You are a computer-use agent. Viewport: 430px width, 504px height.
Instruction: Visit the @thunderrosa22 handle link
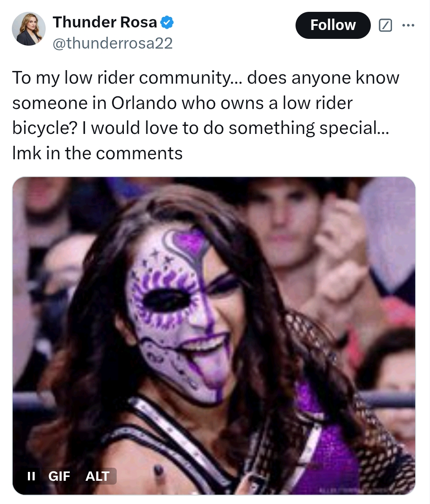point(112,43)
